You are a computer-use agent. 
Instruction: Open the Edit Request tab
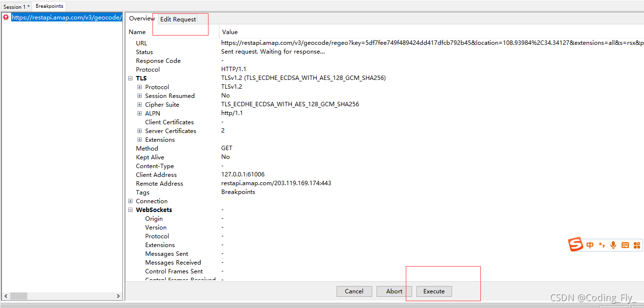pos(178,19)
